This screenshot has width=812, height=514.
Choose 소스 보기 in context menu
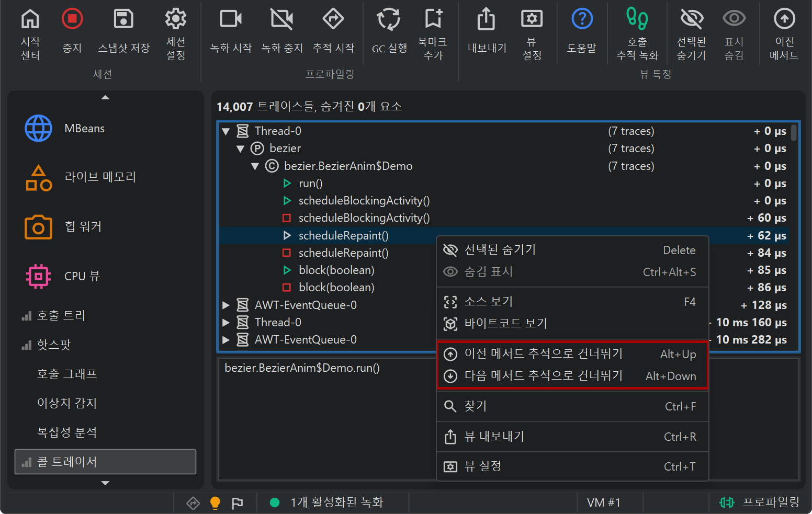coord(572,302)
